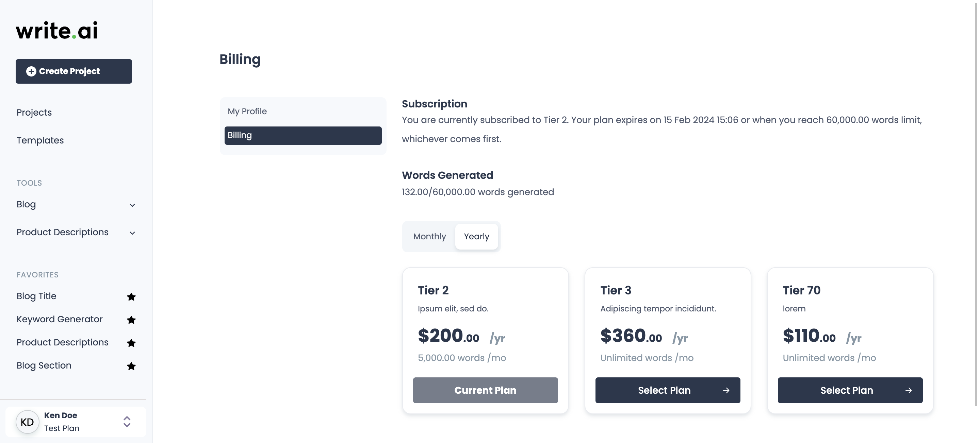Select the Tier 3 plan
Screen dimensions: 980x443
668,390
